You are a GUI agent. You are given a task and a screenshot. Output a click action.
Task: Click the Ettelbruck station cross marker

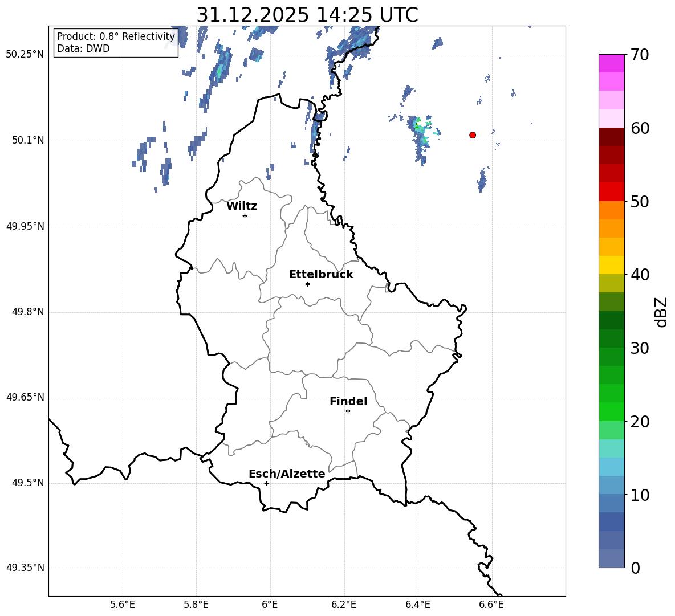pyautogui.click(x=307, y=284)
